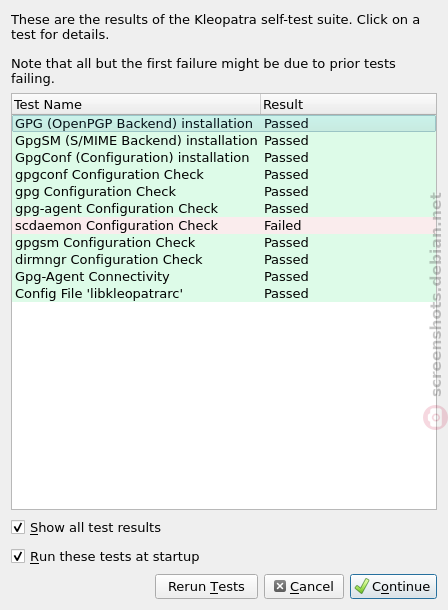Sort by the Test Name column header
Image resolution: width=448 pixels, height=610 pixels.
(x=136, y=104)
